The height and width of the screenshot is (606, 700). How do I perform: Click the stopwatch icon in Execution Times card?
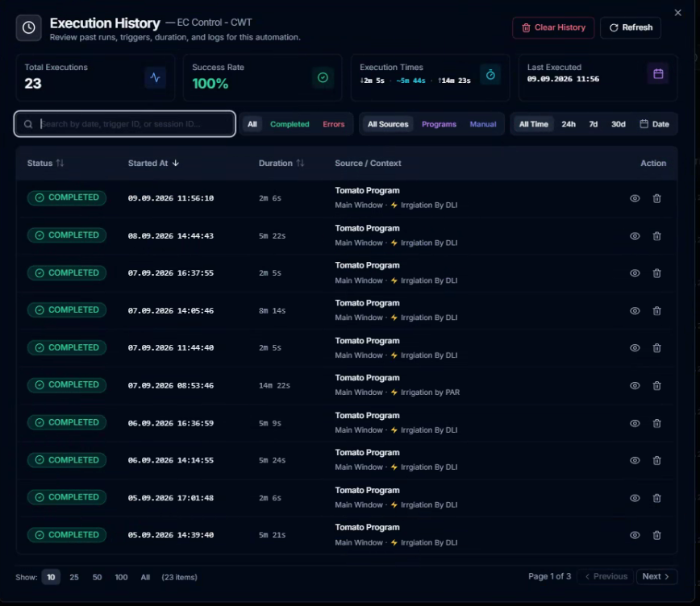(x=490, y=74)
